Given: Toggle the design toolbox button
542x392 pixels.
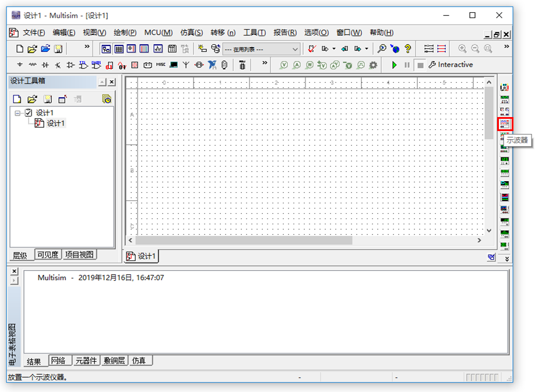Looking at the screenshot, I should click(x=105, y=49).
